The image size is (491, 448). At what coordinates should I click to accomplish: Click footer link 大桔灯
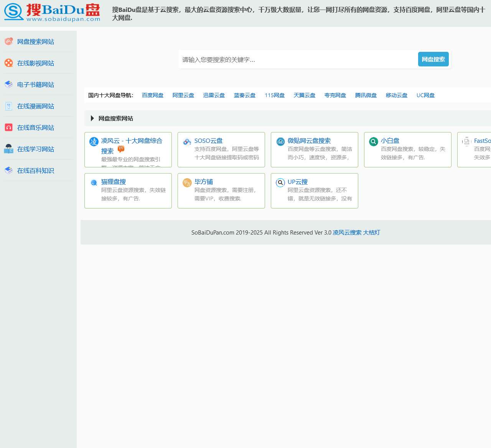(x=372, y=233)
